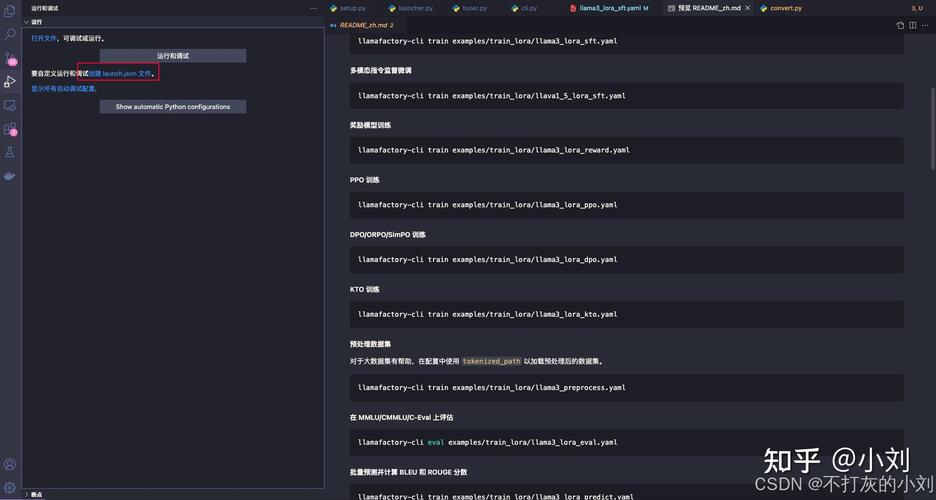Click the 打开文件 link
Image resolution: width=936 pixels, height=500 pixels.
pyautogui.click(x=44, y=38)
